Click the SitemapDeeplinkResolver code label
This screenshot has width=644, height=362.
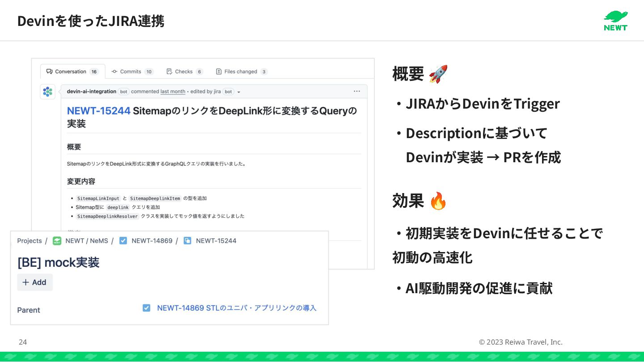(x=107, y=216)
